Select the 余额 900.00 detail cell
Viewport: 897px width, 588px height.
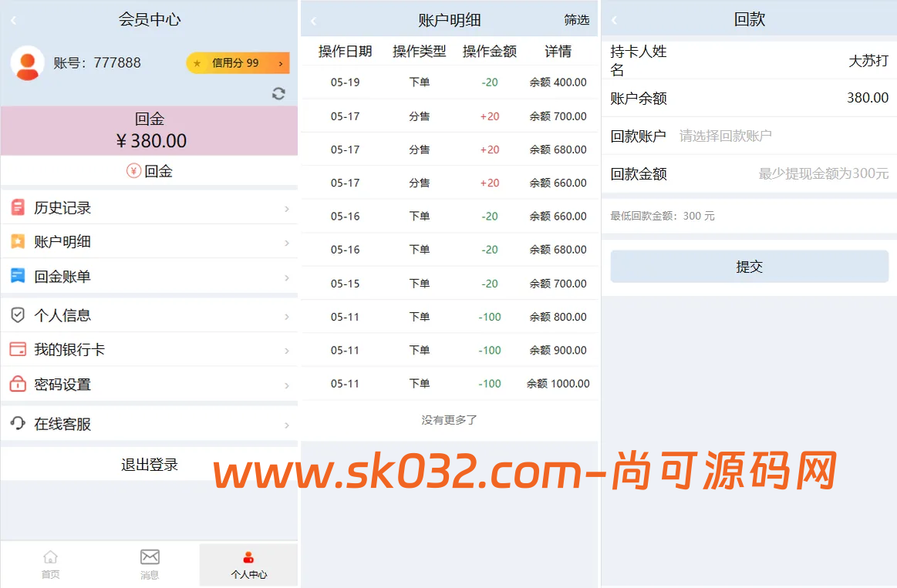click(558, 351)
